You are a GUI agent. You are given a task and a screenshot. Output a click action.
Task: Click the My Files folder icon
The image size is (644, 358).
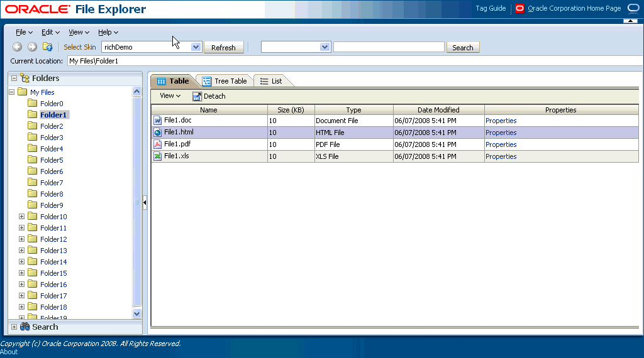pyautogui.click(x=23, y=92)
